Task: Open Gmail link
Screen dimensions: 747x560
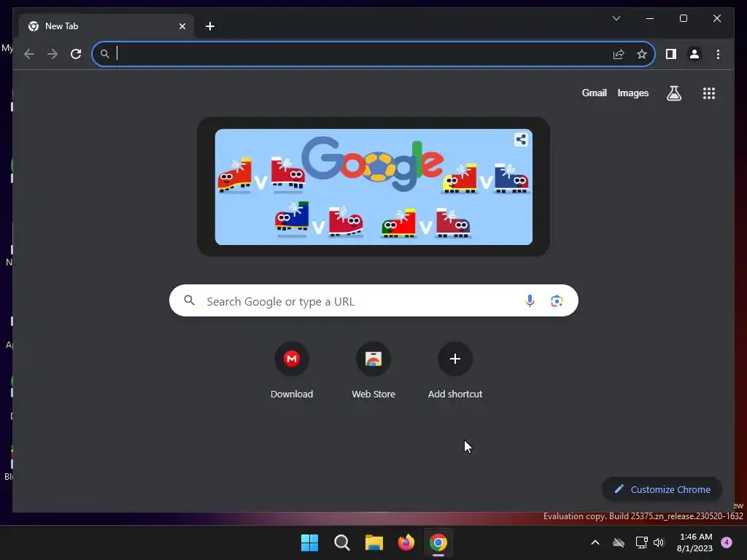Action: (x=594, y=93)
